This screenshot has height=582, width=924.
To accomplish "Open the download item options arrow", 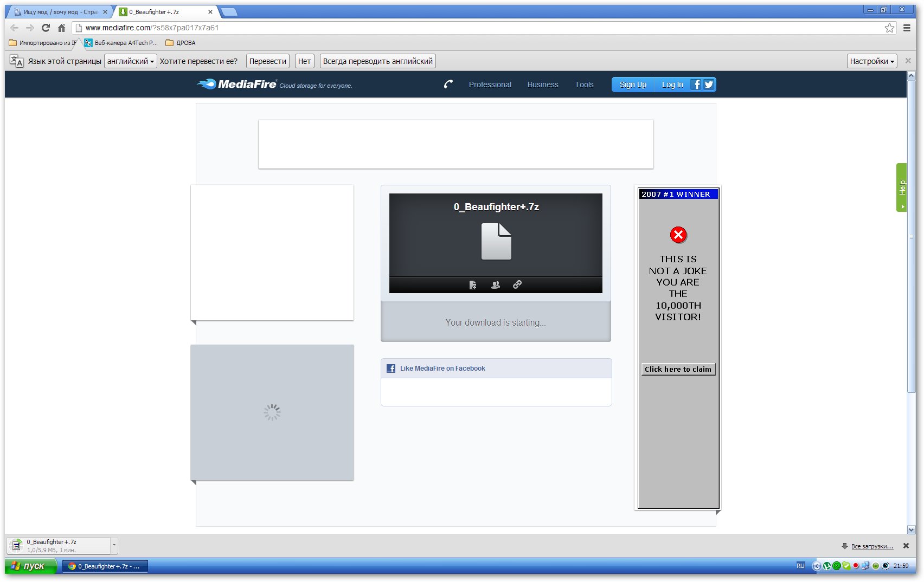I will point(114,545).
